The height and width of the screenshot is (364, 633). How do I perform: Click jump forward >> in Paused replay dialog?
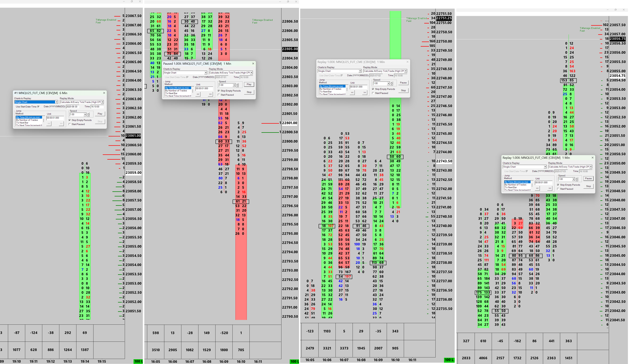[210, 94]
